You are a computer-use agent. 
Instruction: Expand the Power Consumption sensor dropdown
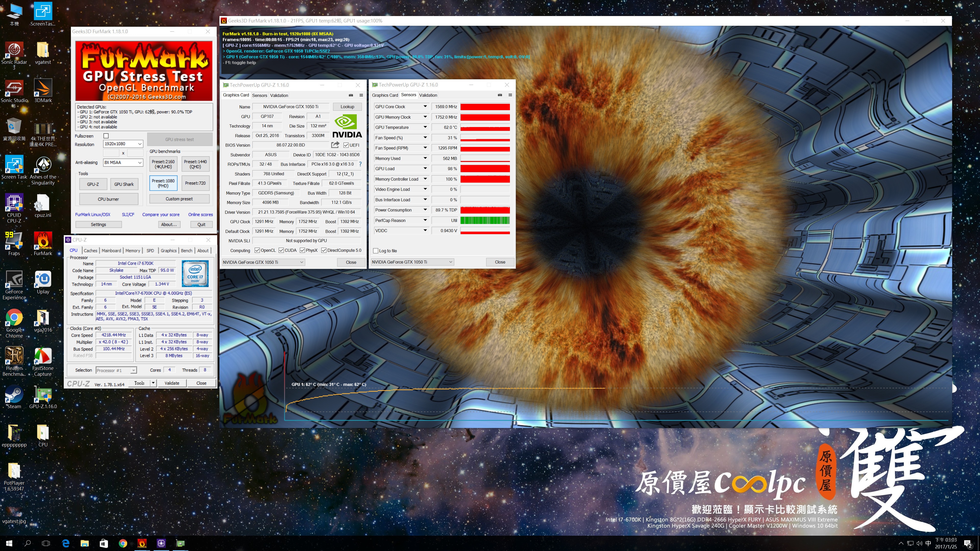pos(425,210)
